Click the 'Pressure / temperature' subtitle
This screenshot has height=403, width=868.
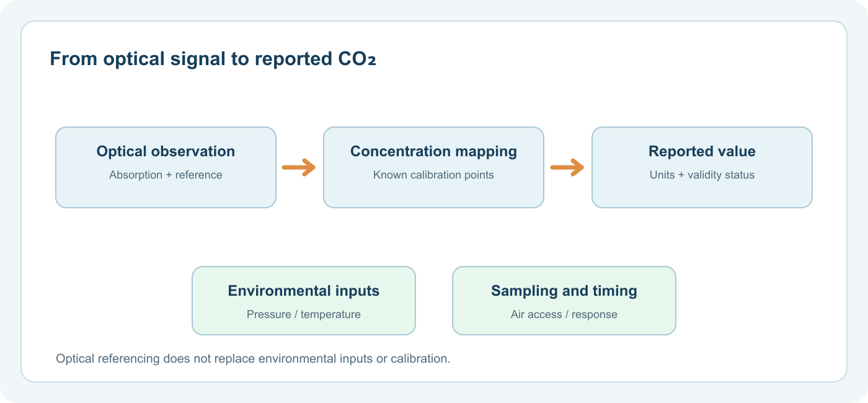click(x=304, y=314)
